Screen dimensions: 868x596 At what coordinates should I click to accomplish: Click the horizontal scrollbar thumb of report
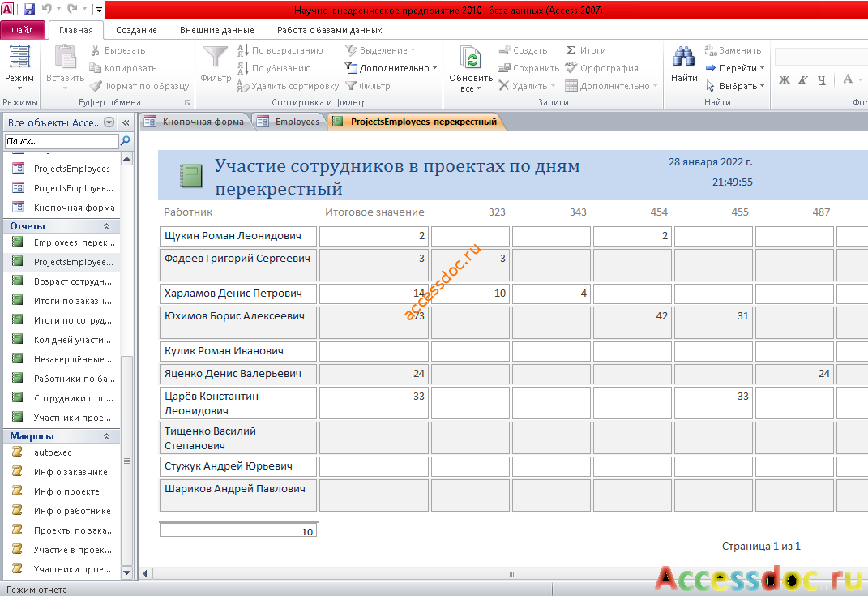coord(512,574)
